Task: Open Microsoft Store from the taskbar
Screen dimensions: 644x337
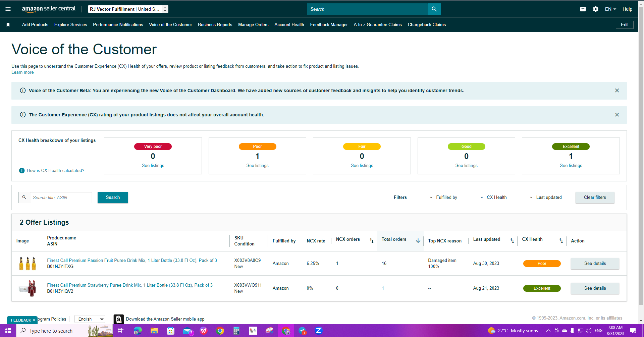Action: click(170, 331)
